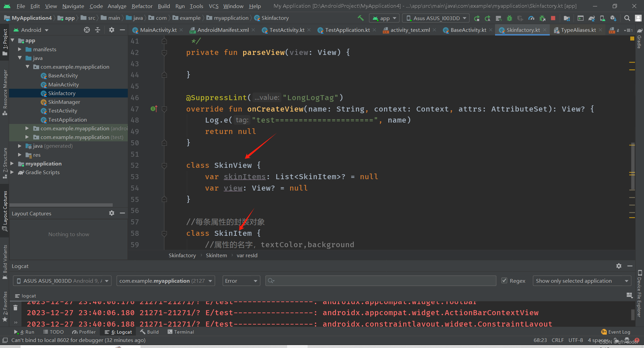Click Attach Debugger to Android Process icon
The height and width of the screenshot is (348, 644).
(542, 18)
